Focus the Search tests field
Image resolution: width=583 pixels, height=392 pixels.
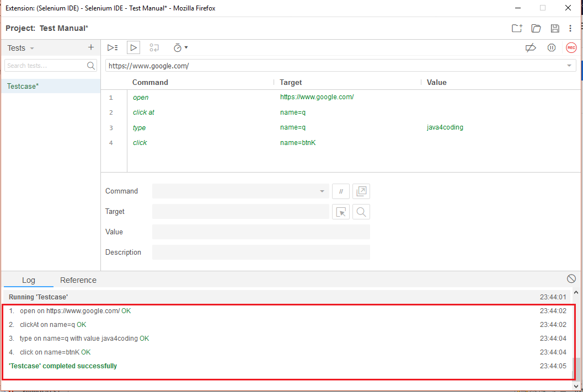pyautogui.click(x=46, y=66)
